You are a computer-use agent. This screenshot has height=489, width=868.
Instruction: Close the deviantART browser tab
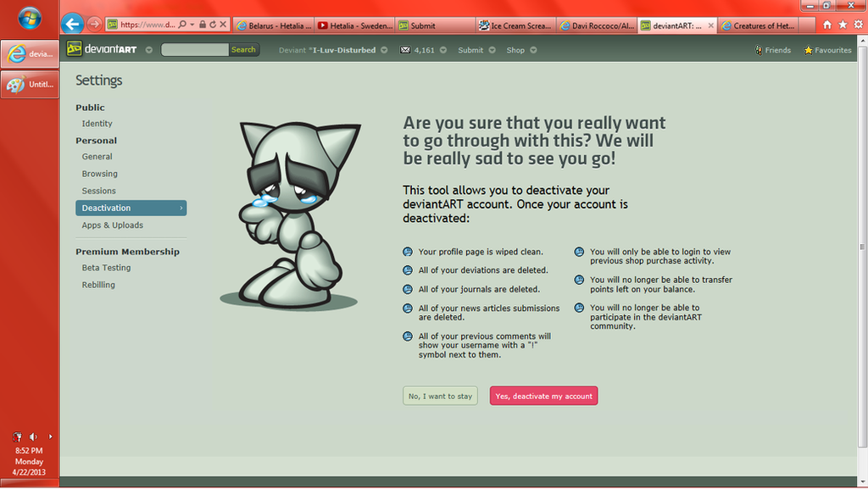711,25
